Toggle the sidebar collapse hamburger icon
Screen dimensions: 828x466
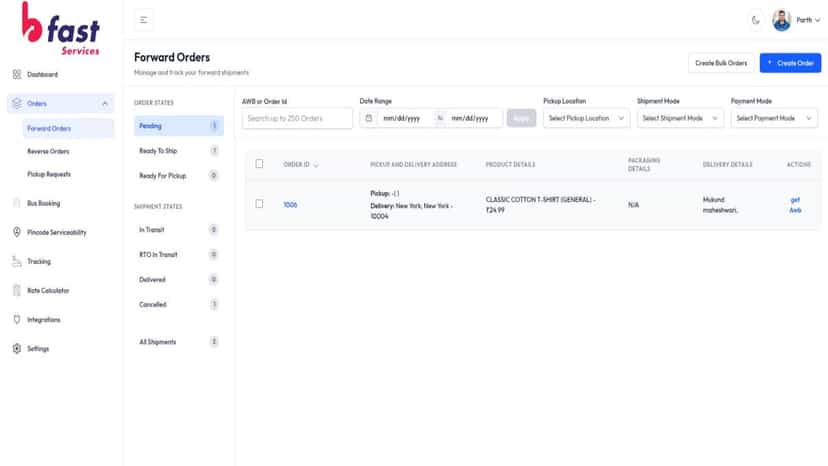click(x=144, y=20)
